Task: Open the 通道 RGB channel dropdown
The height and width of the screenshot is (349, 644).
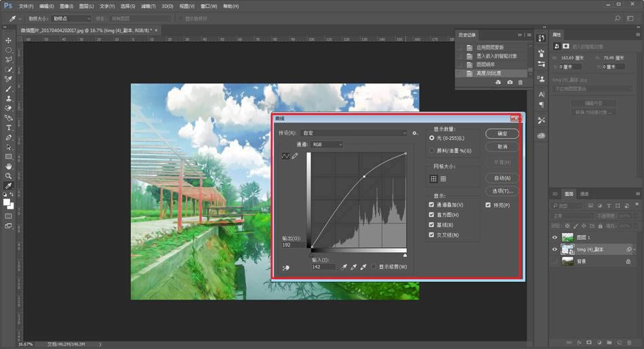Action: (x=327, y=144)
